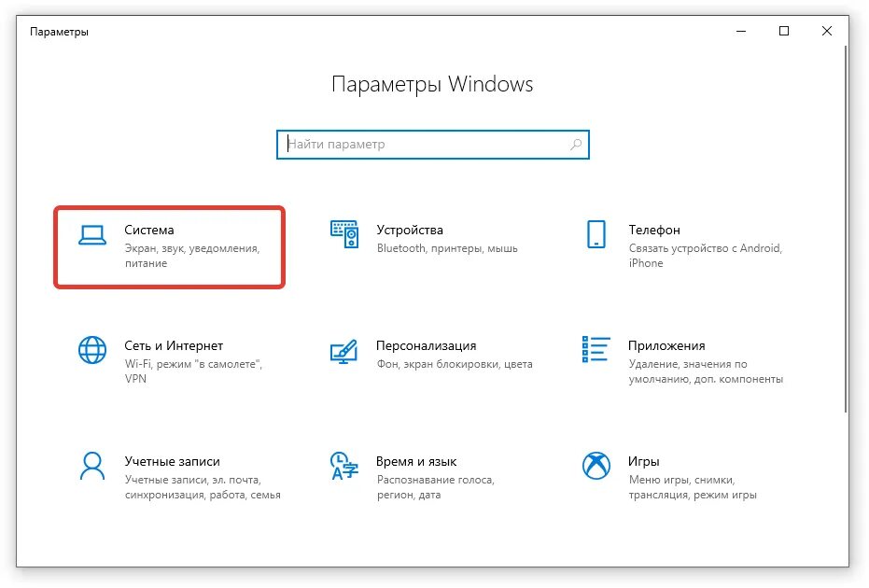Click the vertical scrollbar of Параметры window
The width and height of the screenshot is (869, 588).
coord(846,229)
